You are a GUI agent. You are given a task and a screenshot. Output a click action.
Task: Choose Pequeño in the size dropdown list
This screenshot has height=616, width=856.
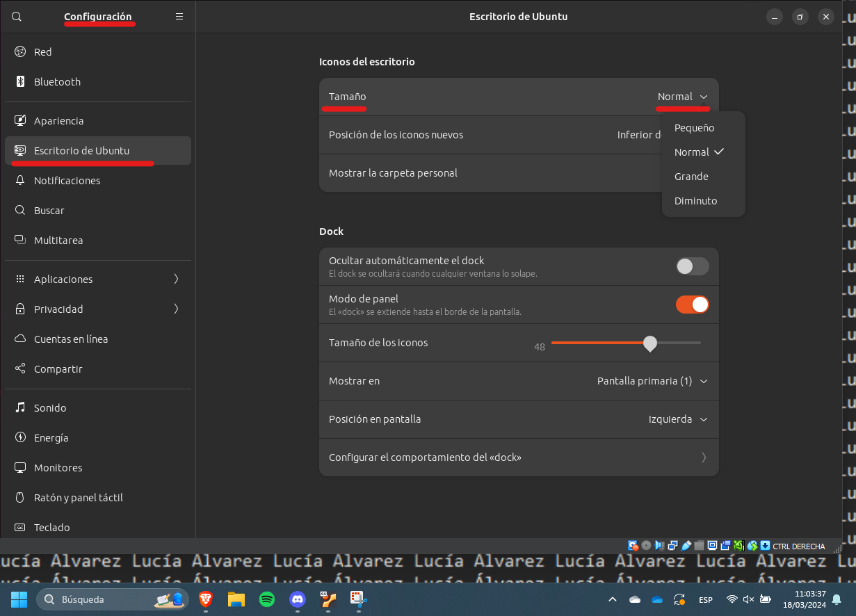(x=694, y=128)
